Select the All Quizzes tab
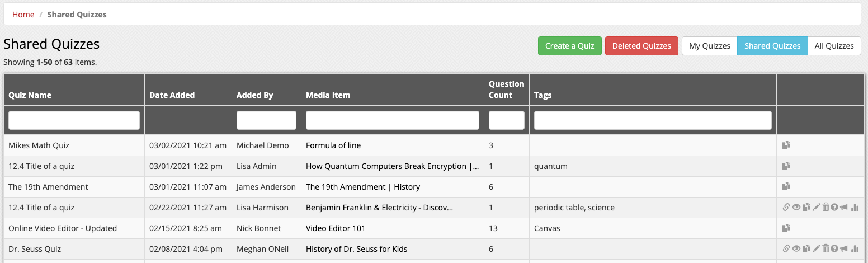This screenshot has width=868, height=263. 834,46
